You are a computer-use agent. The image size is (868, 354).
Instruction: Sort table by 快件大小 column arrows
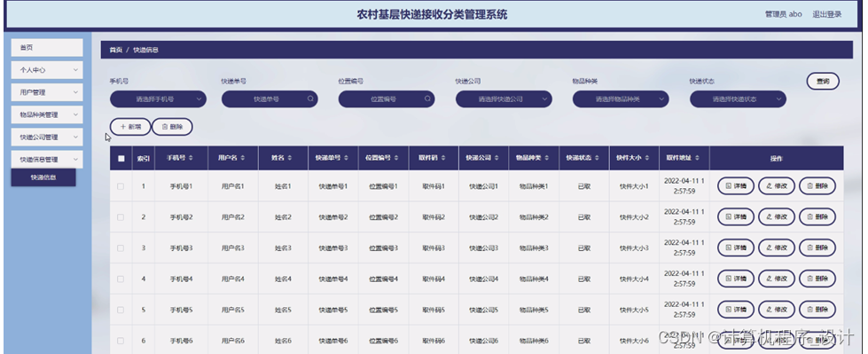[x=646, y=158]
